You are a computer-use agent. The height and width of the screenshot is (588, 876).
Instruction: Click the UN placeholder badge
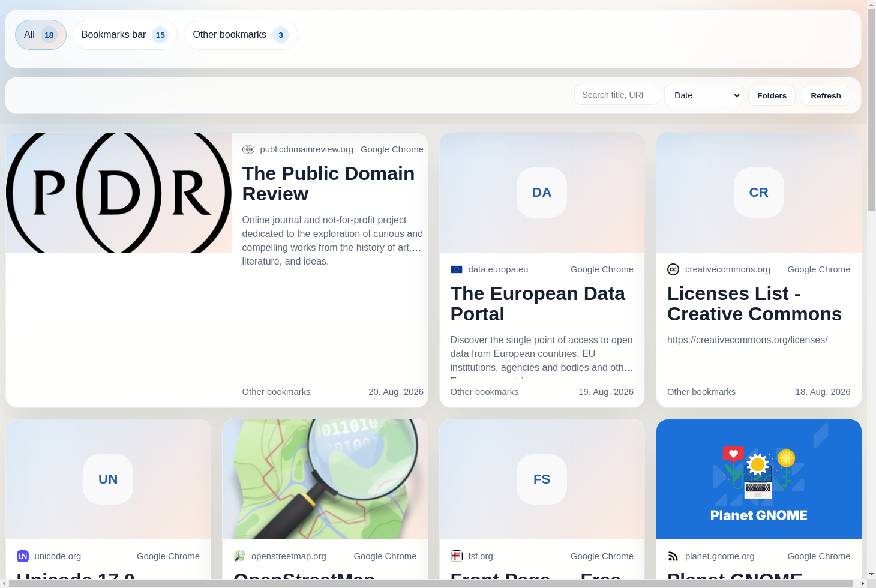pos(108,479)
